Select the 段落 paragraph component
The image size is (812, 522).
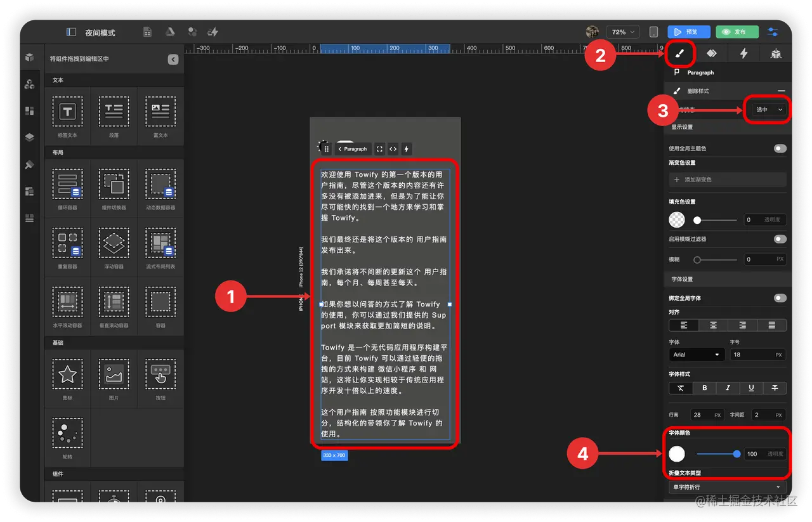tap(114, 117)
